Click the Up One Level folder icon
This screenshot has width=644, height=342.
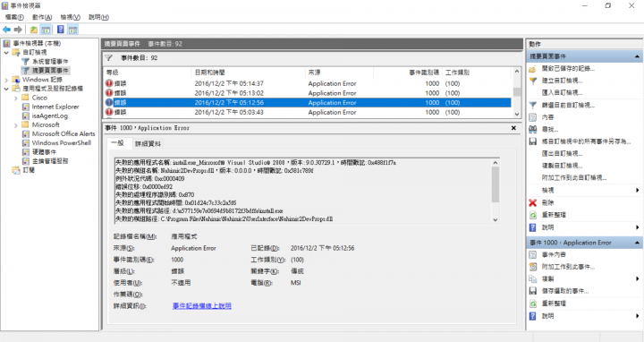[34, 30]
